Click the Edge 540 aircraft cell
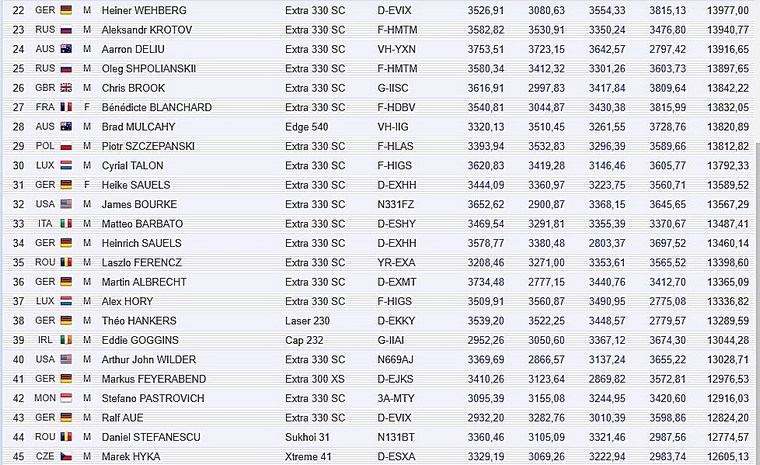The height and width of the screenshot is (465, 760). tap(306, 127)
